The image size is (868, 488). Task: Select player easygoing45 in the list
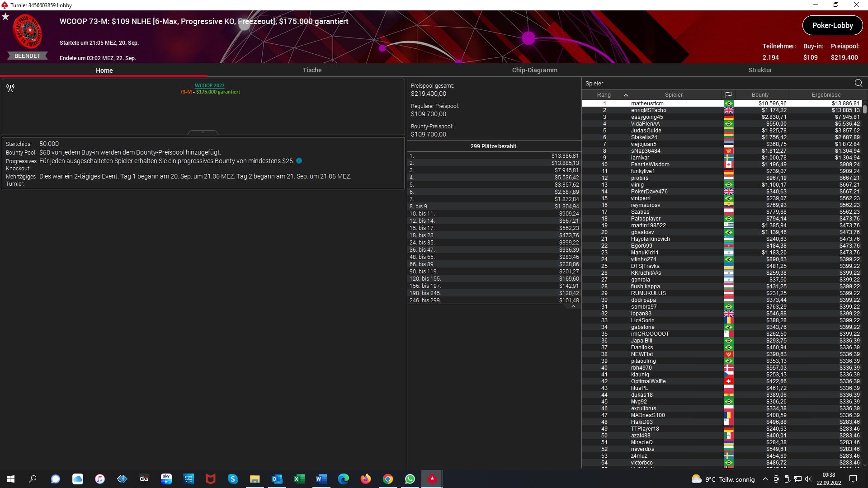click(722, 117)
